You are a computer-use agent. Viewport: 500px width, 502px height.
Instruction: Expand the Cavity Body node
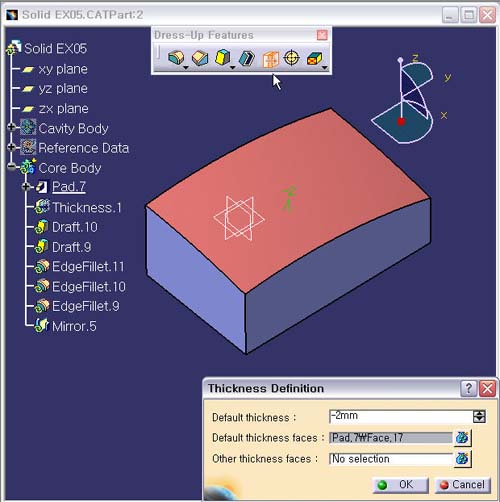(x=11, y=127)
